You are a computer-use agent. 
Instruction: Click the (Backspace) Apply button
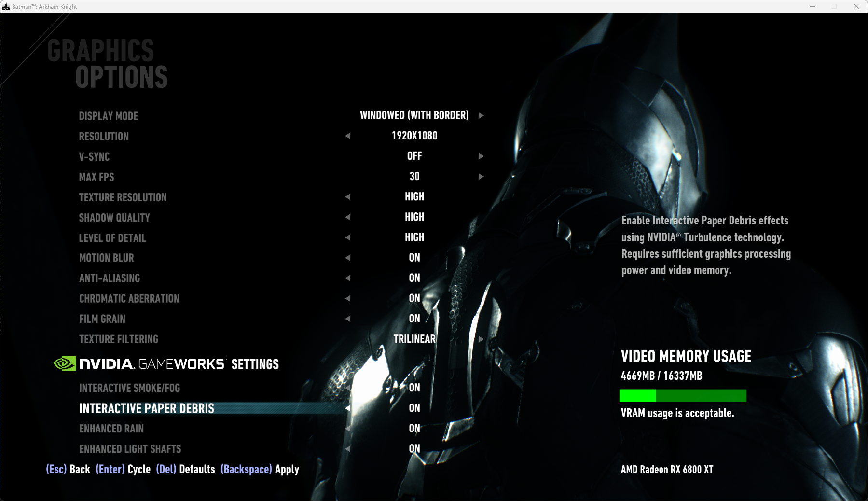click(x=260, y=469)
